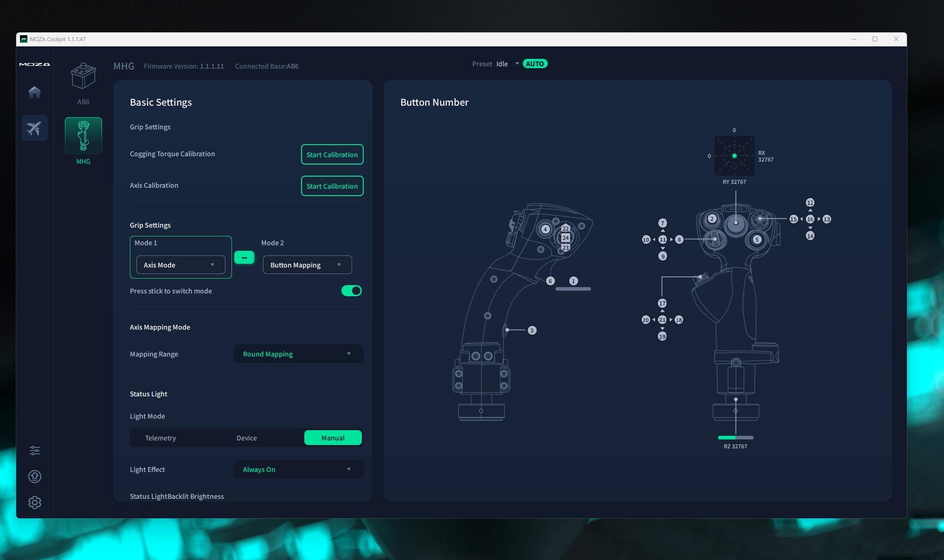This screenshot has width=944, height=560.
Task: Click the RY 32767 value
Action: [734, 182]
